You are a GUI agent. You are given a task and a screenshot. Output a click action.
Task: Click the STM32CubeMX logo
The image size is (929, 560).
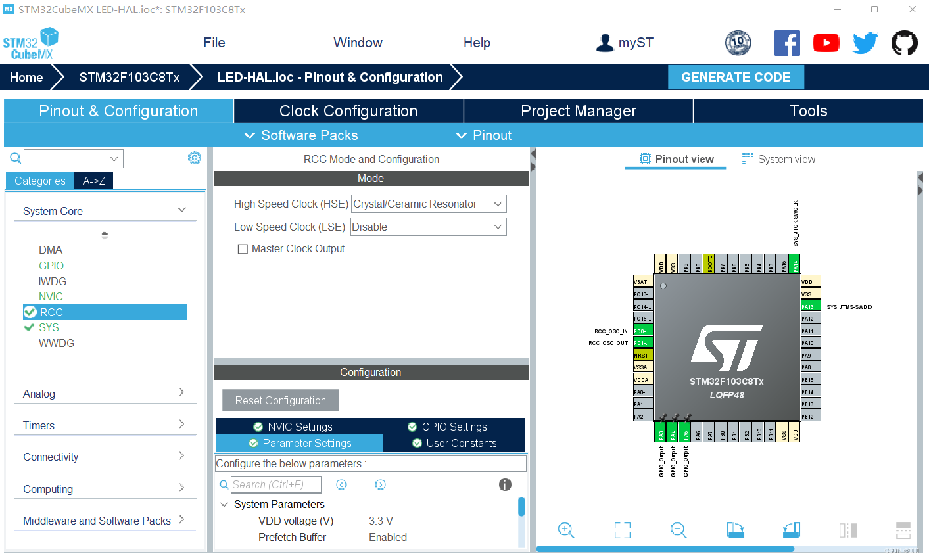(x=30, y=43)
